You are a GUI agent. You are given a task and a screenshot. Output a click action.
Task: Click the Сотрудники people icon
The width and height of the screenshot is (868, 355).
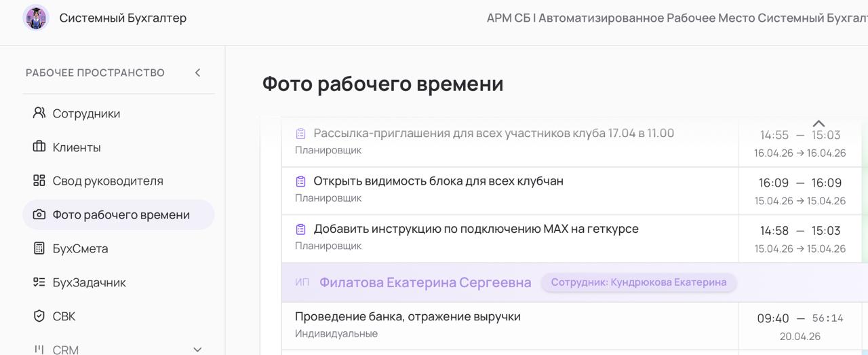39,113
